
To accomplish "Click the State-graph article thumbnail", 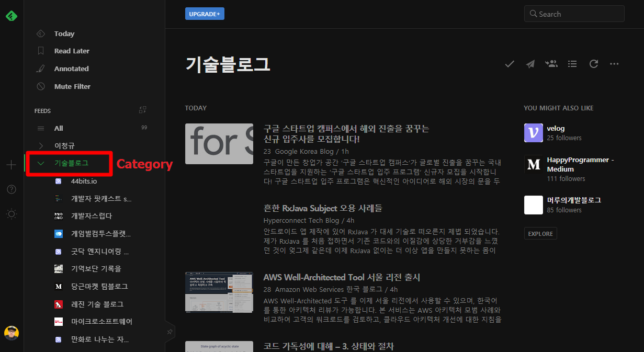I will (x=219, y=346).
